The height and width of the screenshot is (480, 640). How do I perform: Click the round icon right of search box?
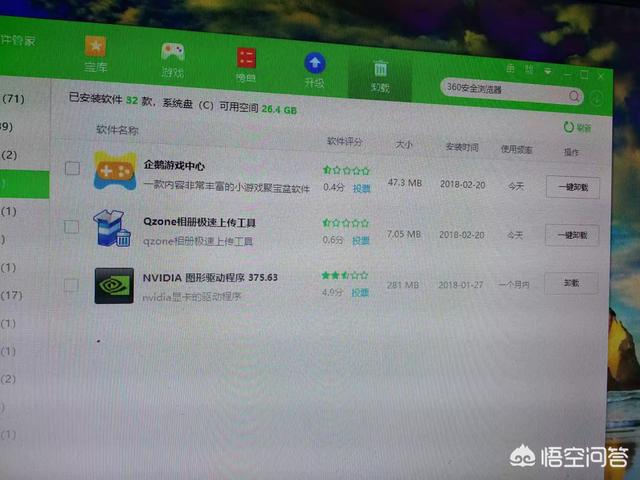coord(596,98)
